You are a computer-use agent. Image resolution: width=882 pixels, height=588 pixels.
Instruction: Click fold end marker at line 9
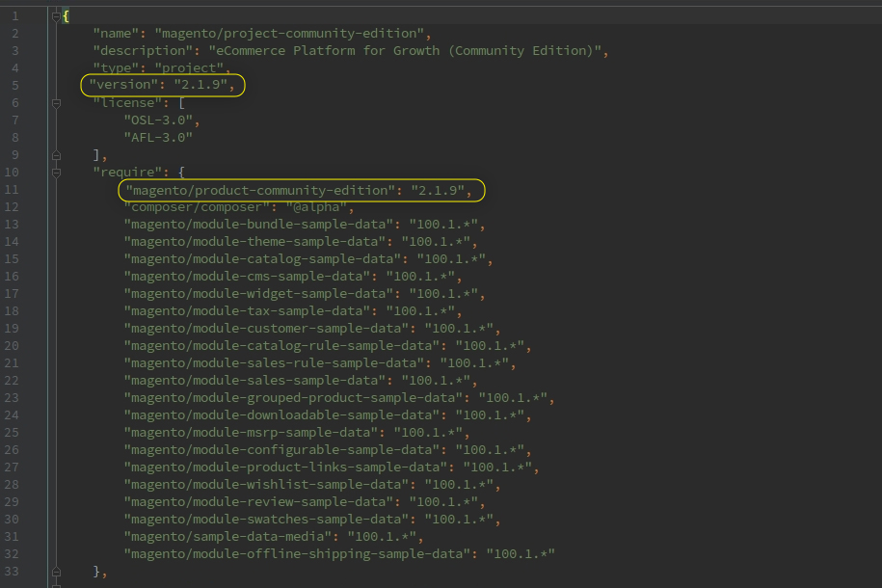pyautogui.click(x=56, y=155)
